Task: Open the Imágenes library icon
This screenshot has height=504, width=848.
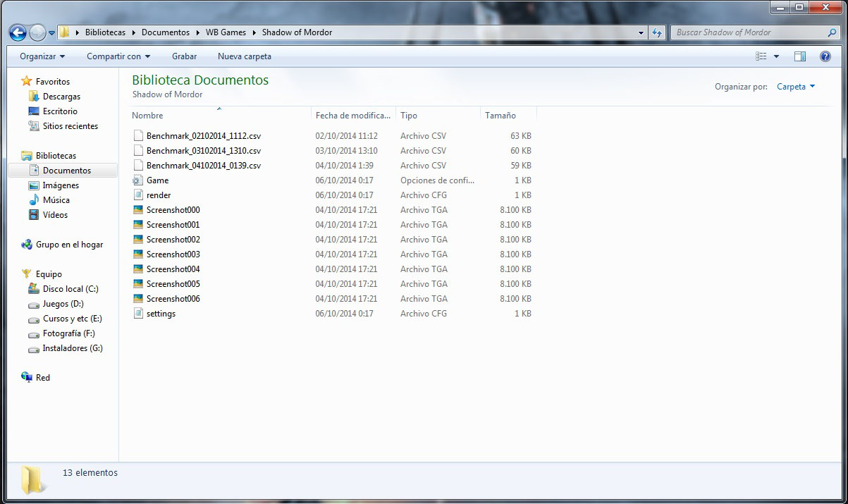Action: click(33, 185)
